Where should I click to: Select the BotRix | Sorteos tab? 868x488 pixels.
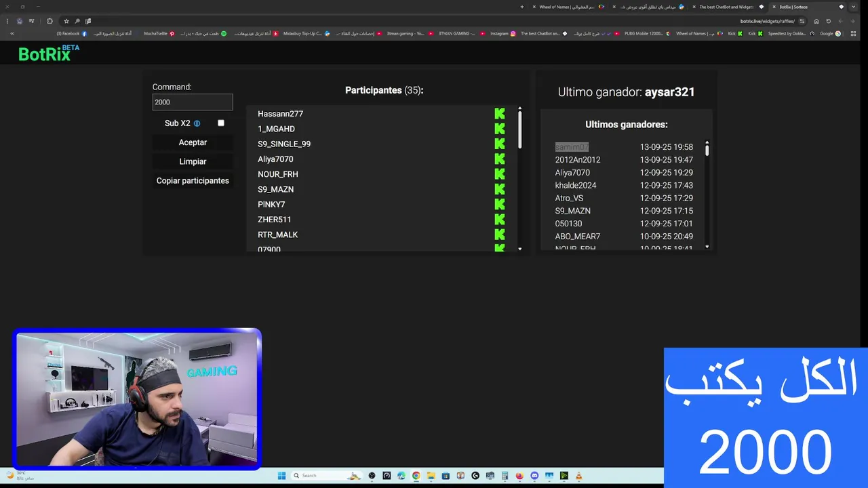tap(808, 7)
